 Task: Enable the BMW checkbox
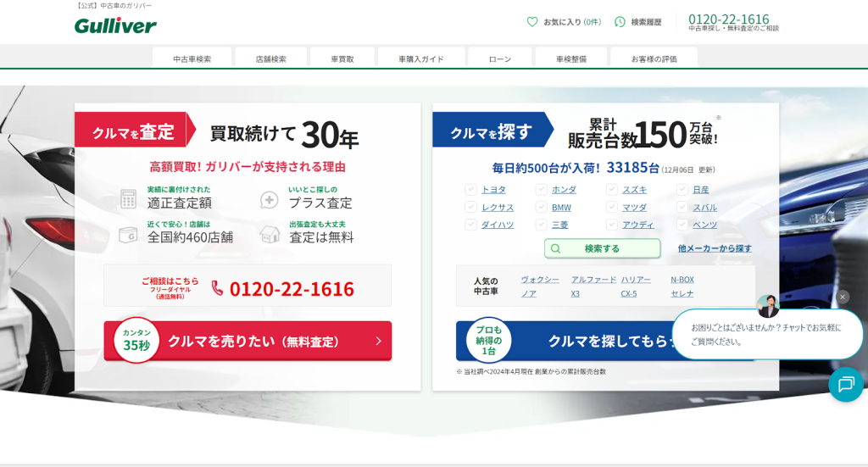(541, 208)
